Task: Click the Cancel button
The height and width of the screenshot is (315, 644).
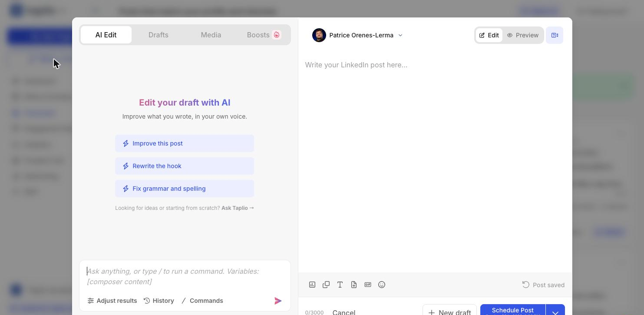Action: (x=344, y=312)
